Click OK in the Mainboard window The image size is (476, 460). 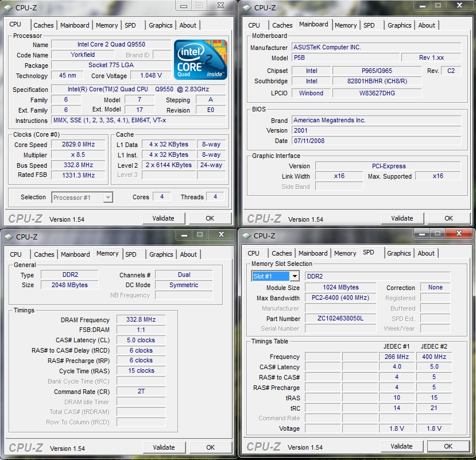pos(448,218)
